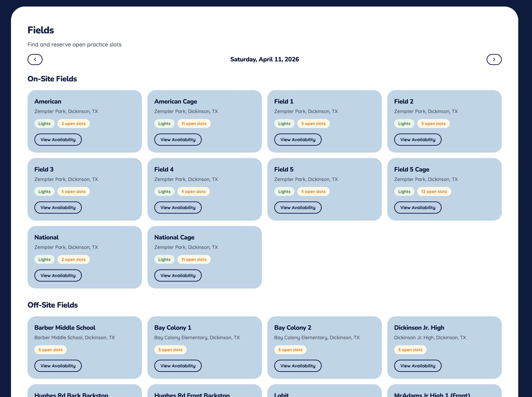Open Field 5 Cage availability
Image resolution: width=532 pixels, height=397 pixels.
[418, 208]
